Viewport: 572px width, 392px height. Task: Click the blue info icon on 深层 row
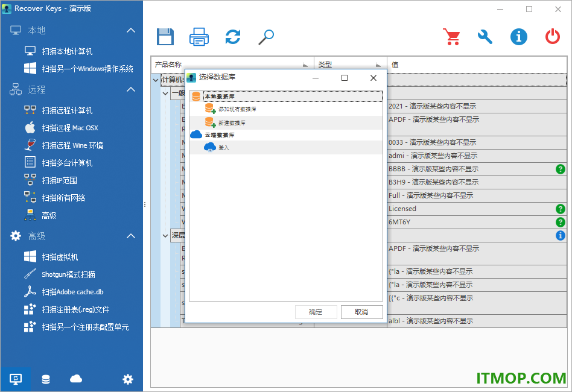pyautogui.click(x=561, y=236)
